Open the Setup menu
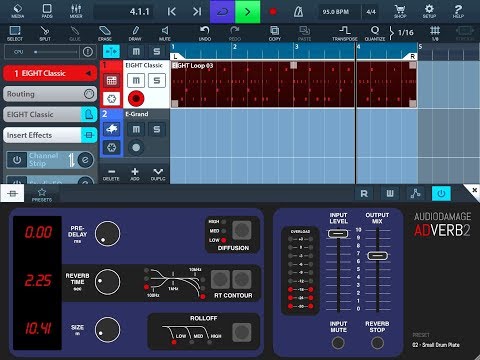Screen dimensions: 480x360 point(429,11)
